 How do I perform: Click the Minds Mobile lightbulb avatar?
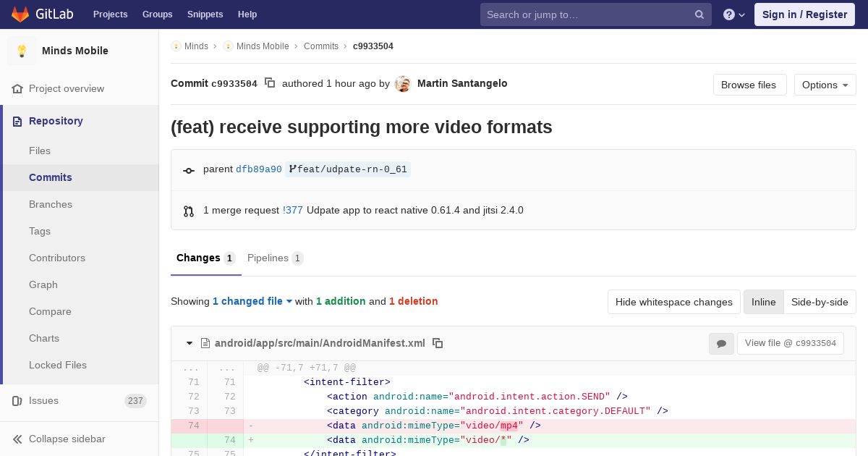(x=22, y=51)
